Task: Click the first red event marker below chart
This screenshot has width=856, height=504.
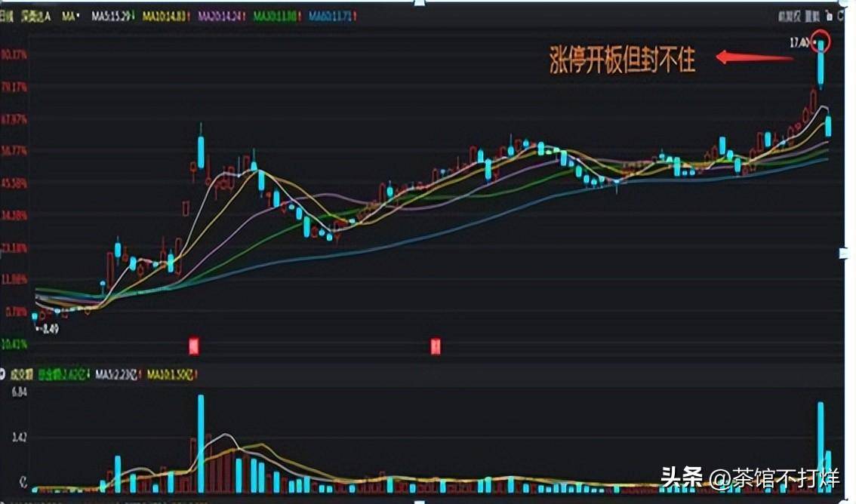Action: pos(194,346)
